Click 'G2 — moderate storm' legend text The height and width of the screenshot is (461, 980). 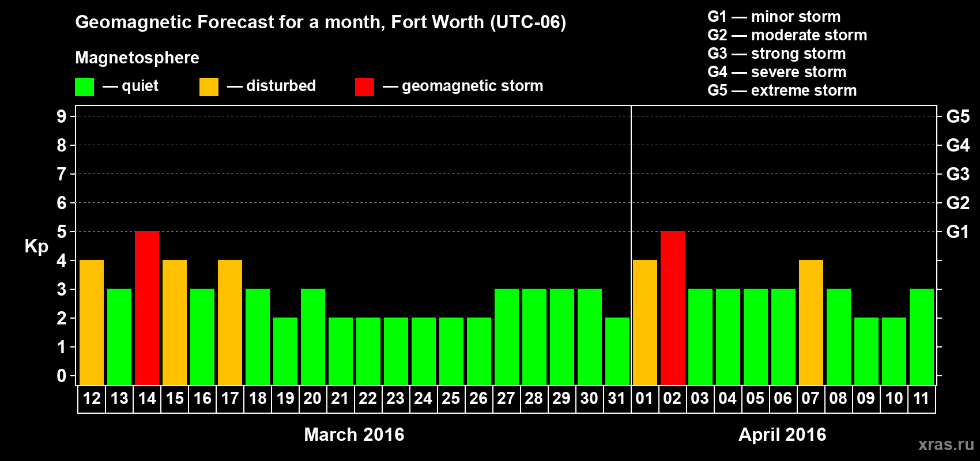787,35
